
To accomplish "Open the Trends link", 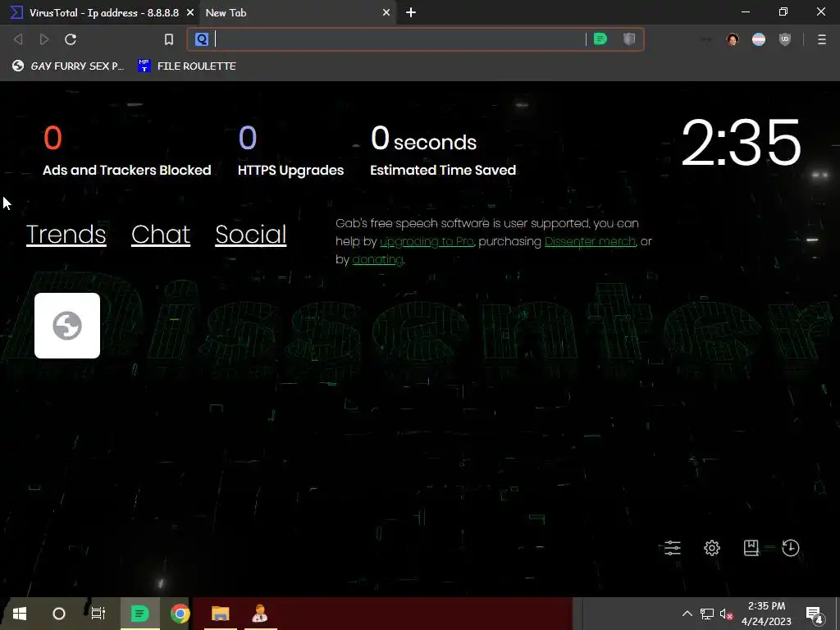I will pyautogui.click(x=66, y=234).
